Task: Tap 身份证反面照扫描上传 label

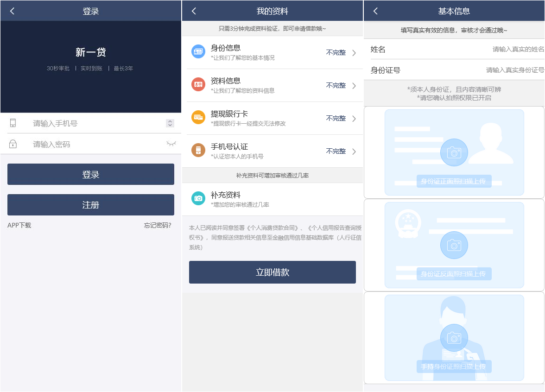Action: click(x=454, y=274)
